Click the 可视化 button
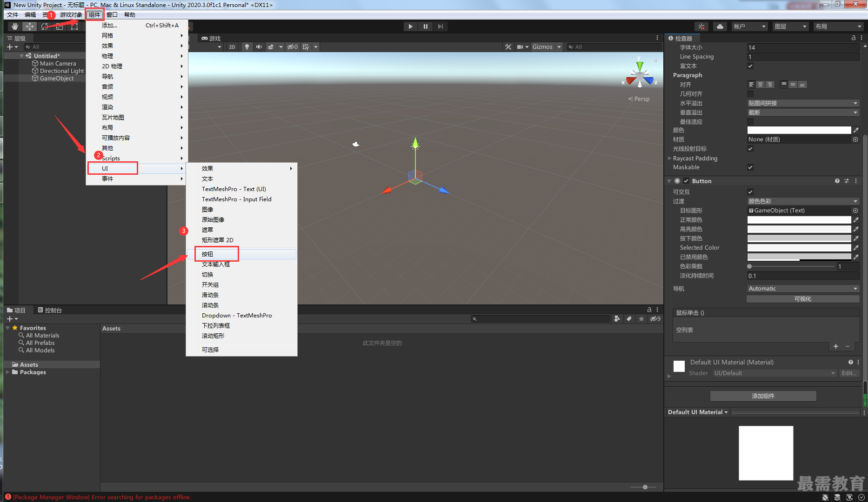The height and width of the screenshot is (502, 868). pyautogui.click(x=803, y=299)
